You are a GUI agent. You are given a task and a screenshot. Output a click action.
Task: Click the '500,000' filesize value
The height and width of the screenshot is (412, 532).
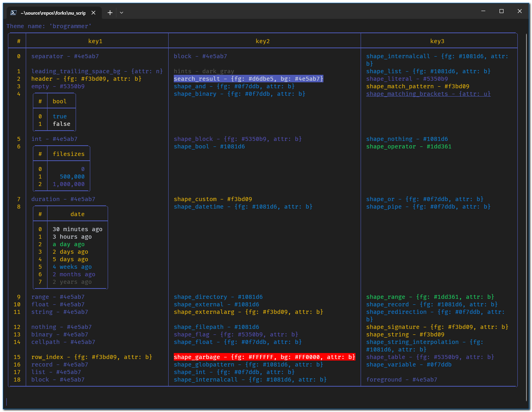click(72, 177)
